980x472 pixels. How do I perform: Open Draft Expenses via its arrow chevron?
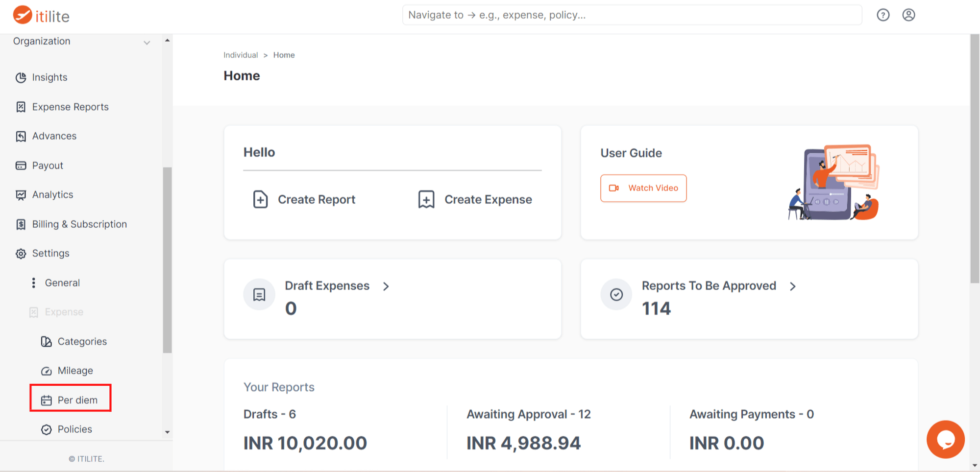[386, 286]
